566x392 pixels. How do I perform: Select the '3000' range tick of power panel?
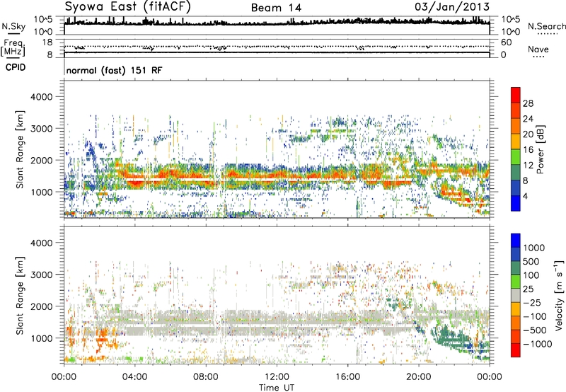(42, 129)
